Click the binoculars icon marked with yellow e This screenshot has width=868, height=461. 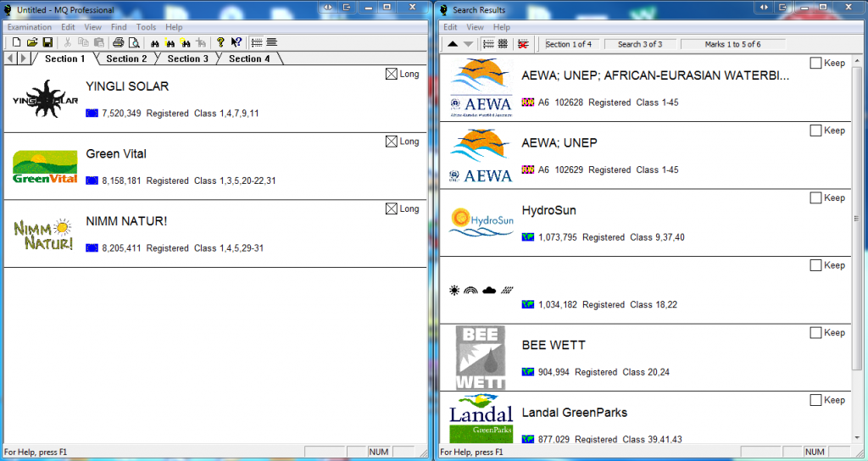[x=186, y=42]
